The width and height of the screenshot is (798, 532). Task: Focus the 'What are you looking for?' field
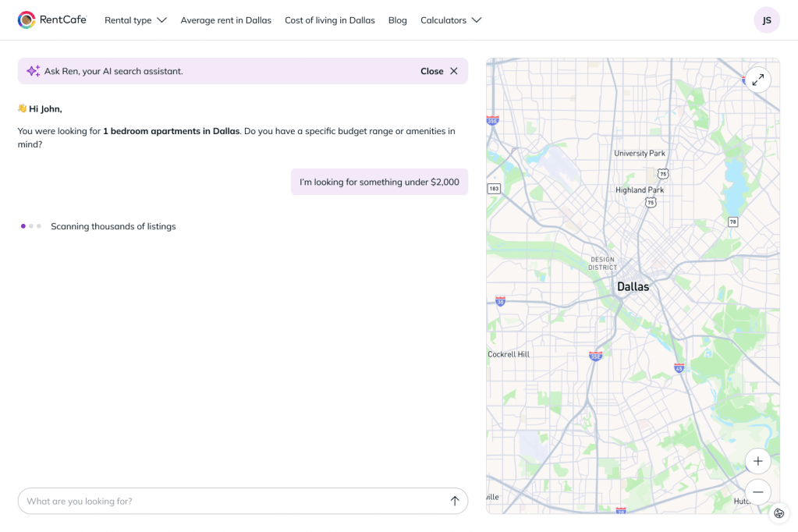click(x=243, y=501)
